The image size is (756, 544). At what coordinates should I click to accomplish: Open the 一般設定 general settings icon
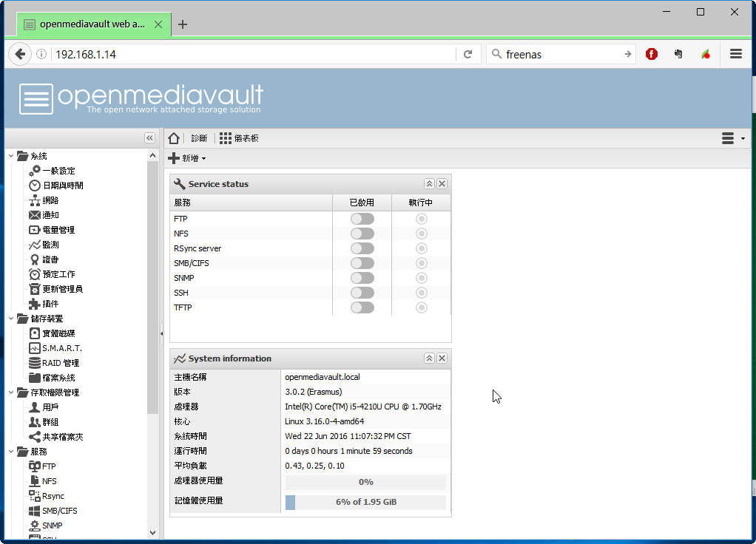[35, 171]
